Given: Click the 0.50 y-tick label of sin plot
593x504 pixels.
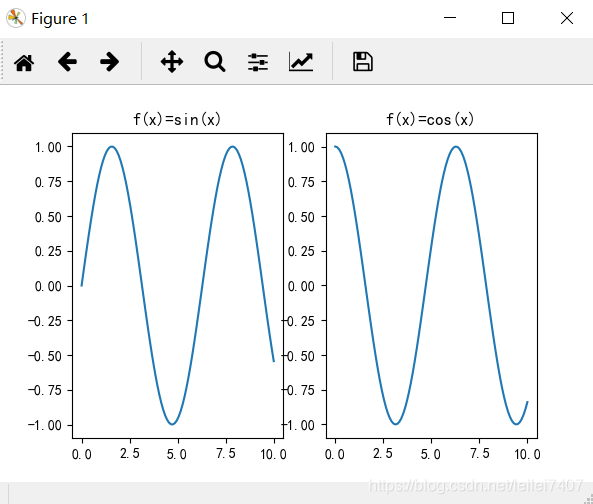Looking at the screenshot, I should 48,217.
